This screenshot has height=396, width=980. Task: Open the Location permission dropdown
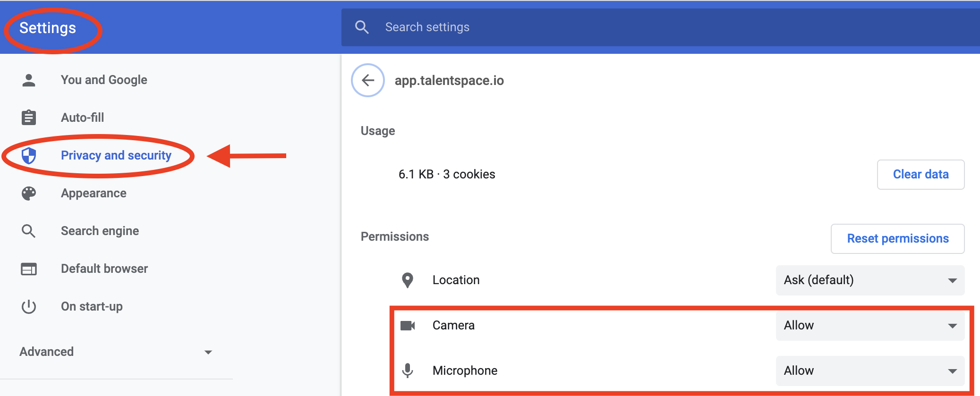point(869,280)
